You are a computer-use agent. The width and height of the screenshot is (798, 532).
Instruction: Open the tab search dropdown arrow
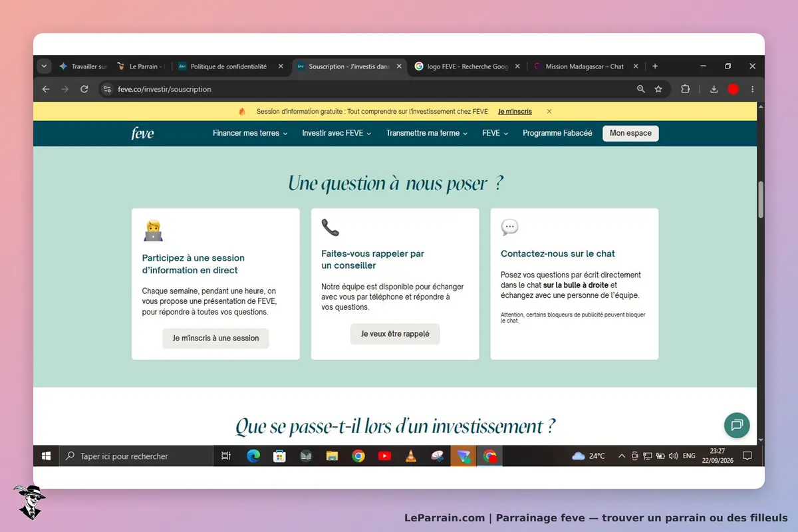(x=44, y=66)
